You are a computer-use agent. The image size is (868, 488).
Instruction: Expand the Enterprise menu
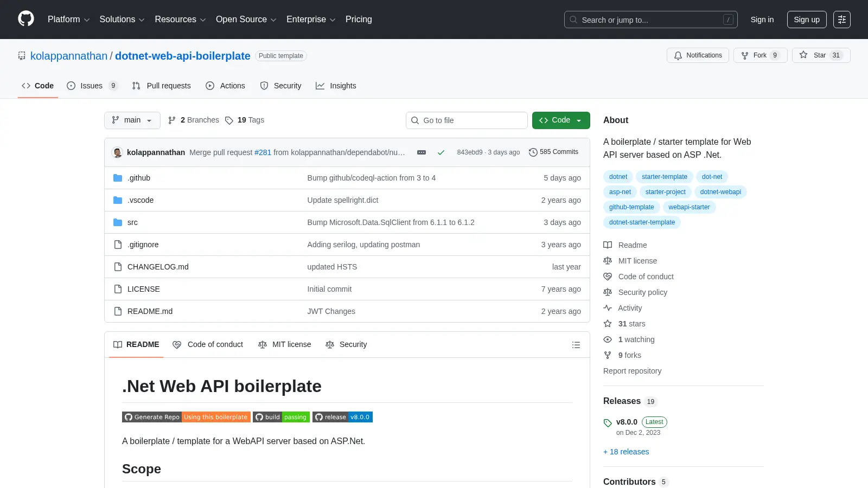click(311, 20)
